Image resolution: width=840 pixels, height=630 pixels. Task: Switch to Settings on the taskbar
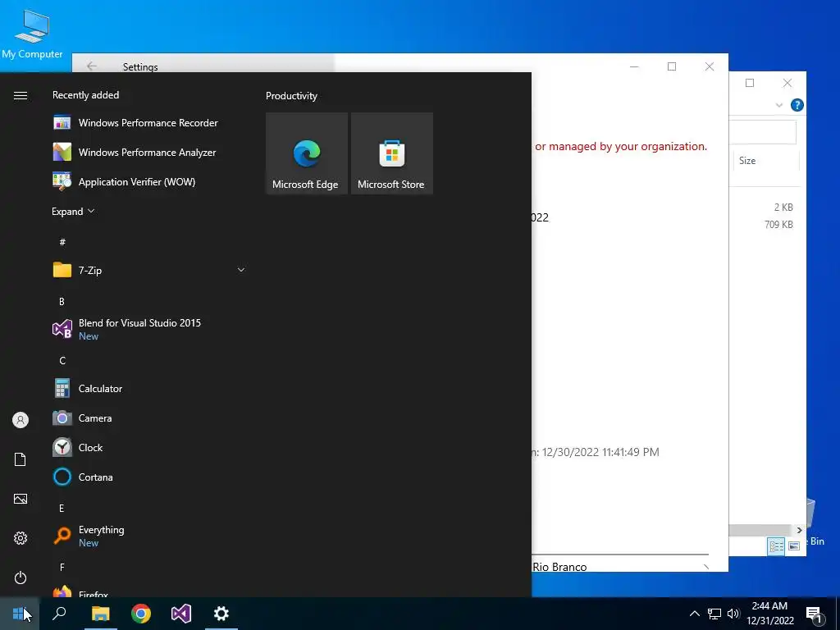pyautogui.click(x=221, y=614)
